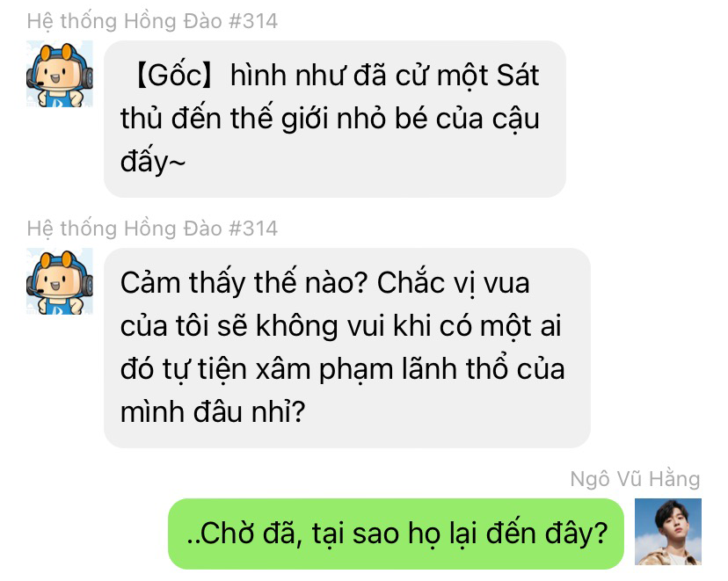Select the sender name above the 【Gốc】 message
This screenshot has width=728, height=581.
(x=152, y=21)
